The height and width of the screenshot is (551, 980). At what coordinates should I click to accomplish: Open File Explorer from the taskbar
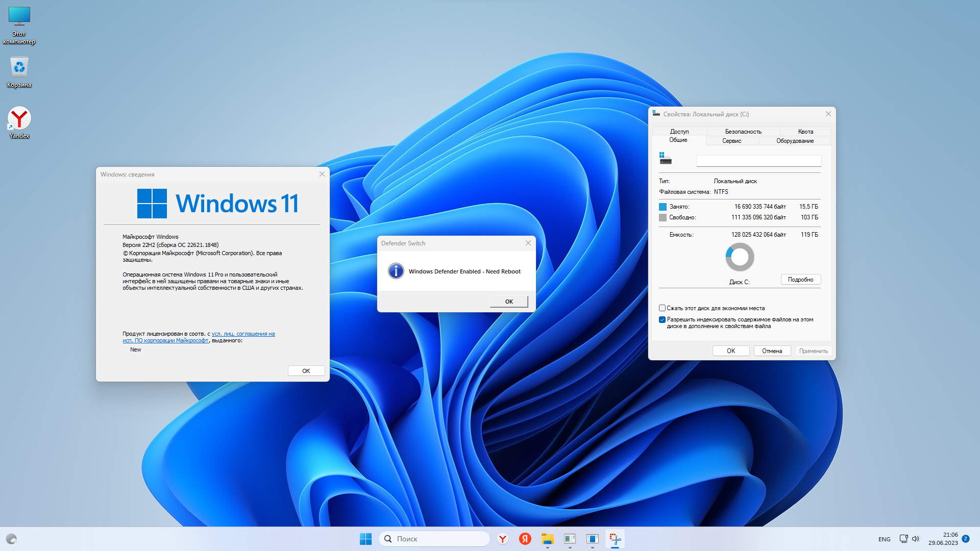547,539
